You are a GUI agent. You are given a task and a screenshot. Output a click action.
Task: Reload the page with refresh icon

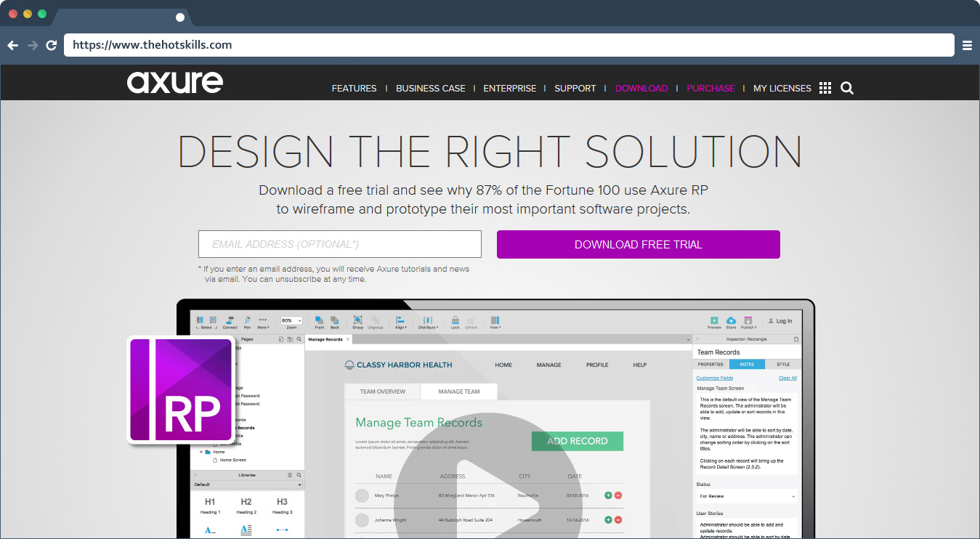[52, 45]
